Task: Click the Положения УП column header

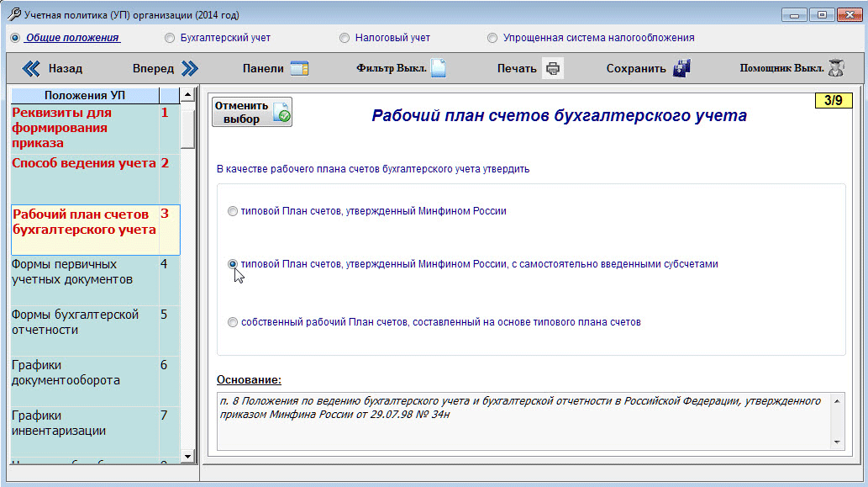Action: coord(85,95)
